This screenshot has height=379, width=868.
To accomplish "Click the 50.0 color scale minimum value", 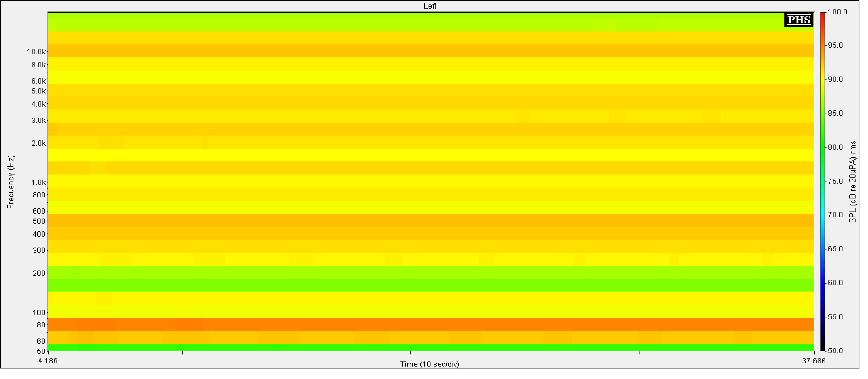I will [835, 351].
